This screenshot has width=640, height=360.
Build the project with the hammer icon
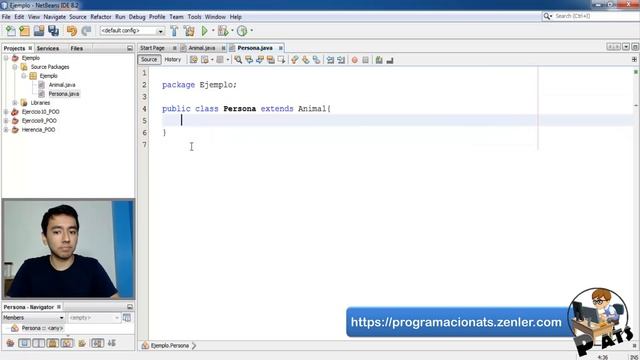[x=174, y=31]
